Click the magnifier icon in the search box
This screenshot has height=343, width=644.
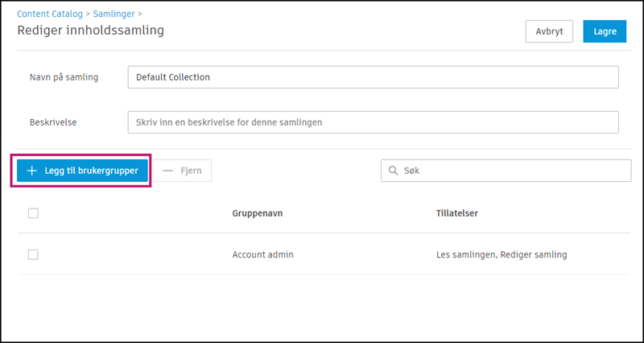(x=394, y=171)
